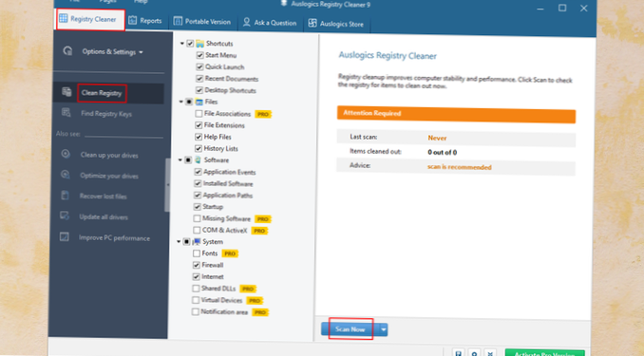Click the Clean Registry sidebar icon
This screenshot has height=356, width=644.
tap(66, 92)
